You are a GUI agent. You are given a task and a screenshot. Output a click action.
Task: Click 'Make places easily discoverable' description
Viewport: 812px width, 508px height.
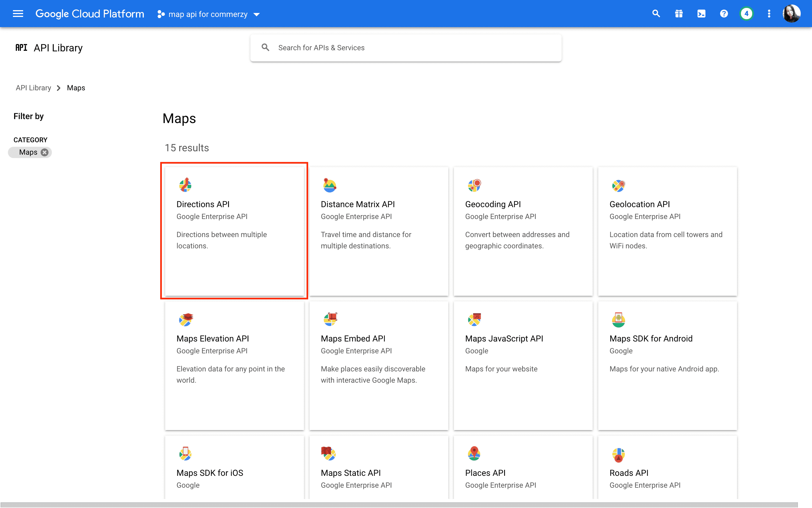coord(373,374)
